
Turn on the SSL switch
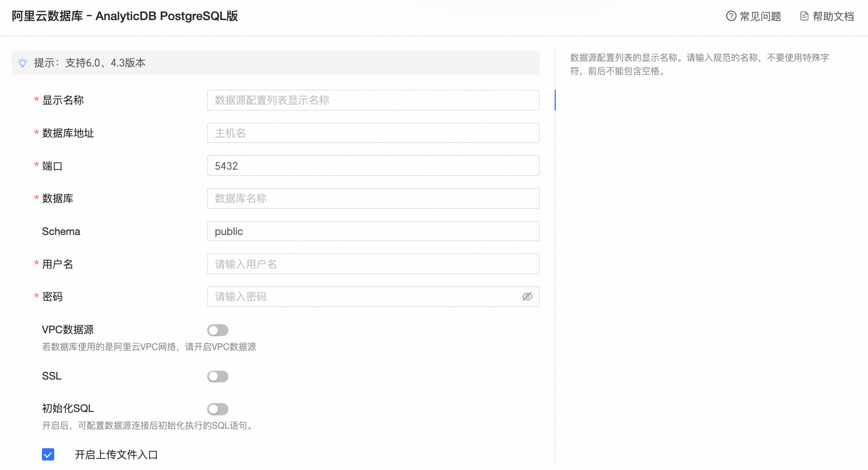218,377
